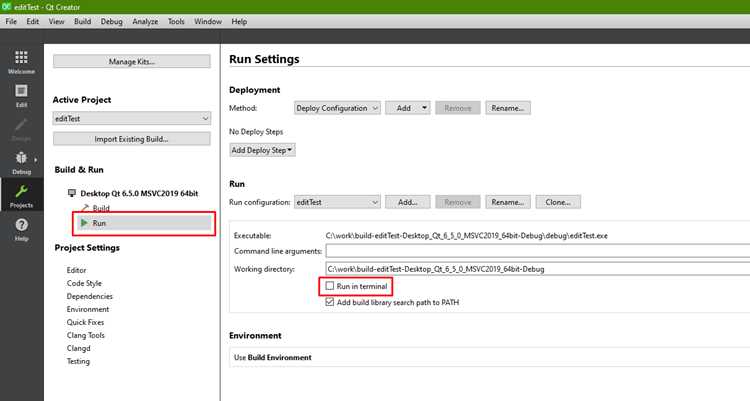Click the green Run arrow icon
750x401 pixels.
pos(84,223)
